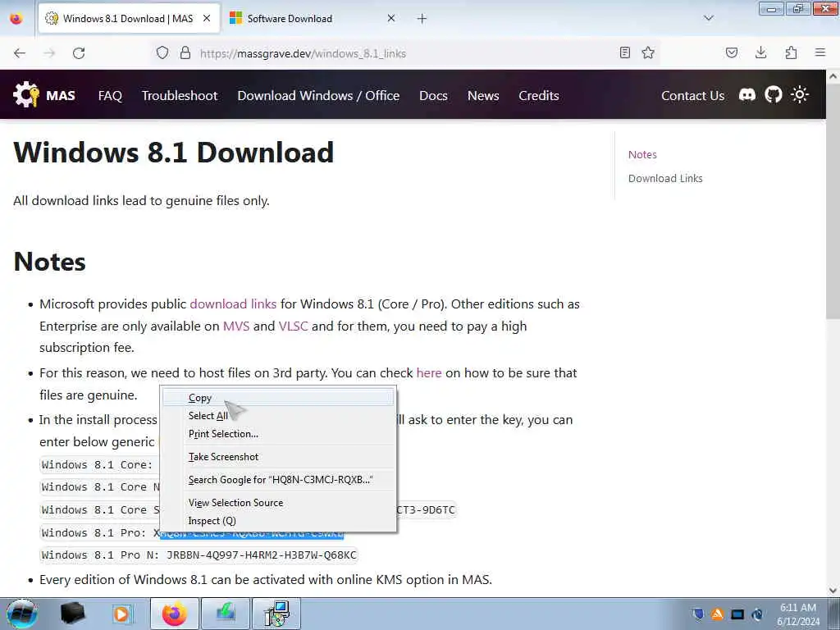The width and height of the screenshot is (840, 630).
Task: Expand the list all tabs chevron
Action: tap(709, 18)
